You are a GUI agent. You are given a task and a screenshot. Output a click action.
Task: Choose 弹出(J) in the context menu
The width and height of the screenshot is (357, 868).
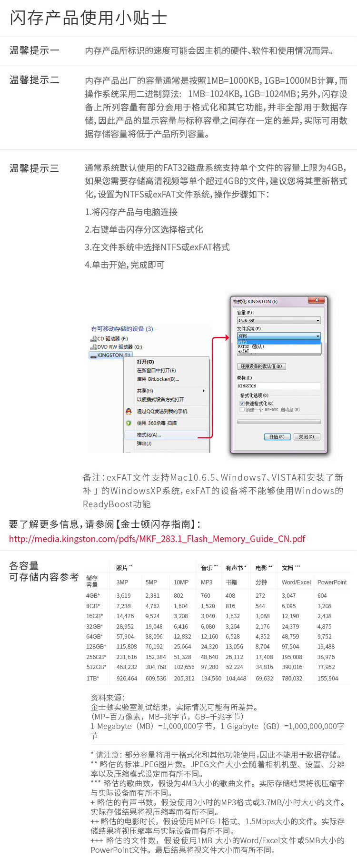[144, 444]
